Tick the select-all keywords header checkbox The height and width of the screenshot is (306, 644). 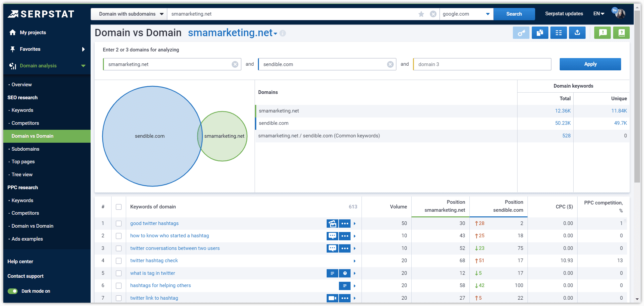pyautogui.click(x=119, y=207)
